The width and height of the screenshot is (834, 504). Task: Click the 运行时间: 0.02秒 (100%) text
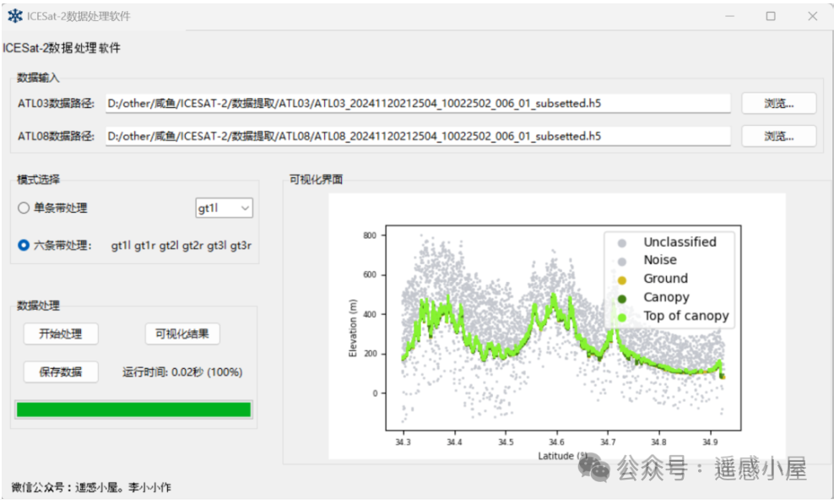(x=182, y=372)
